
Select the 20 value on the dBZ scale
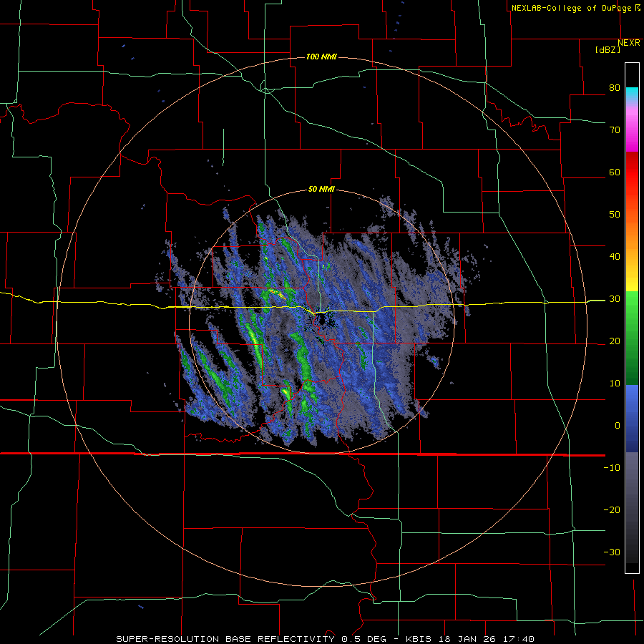(615, 341)
